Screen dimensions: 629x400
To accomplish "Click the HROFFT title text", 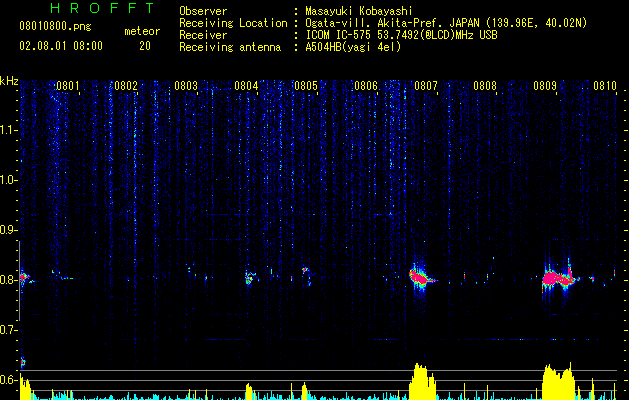I will pos(102,8).
